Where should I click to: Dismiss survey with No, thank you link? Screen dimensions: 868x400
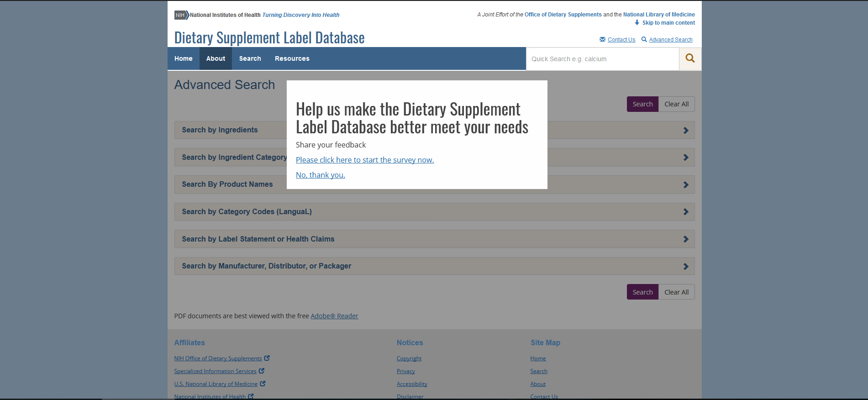click(x=320, y=175)
